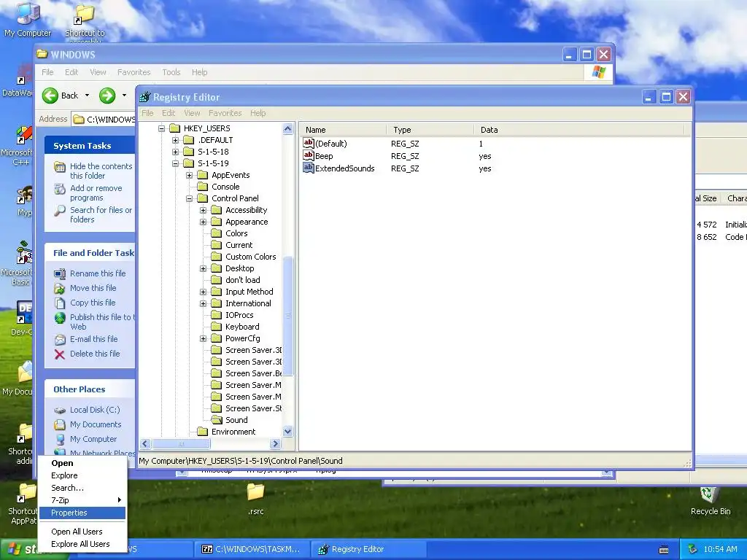Viewport: 747px width, 560px height.
Task: Click the E-mail this file icon
Action: click(60, 340)
